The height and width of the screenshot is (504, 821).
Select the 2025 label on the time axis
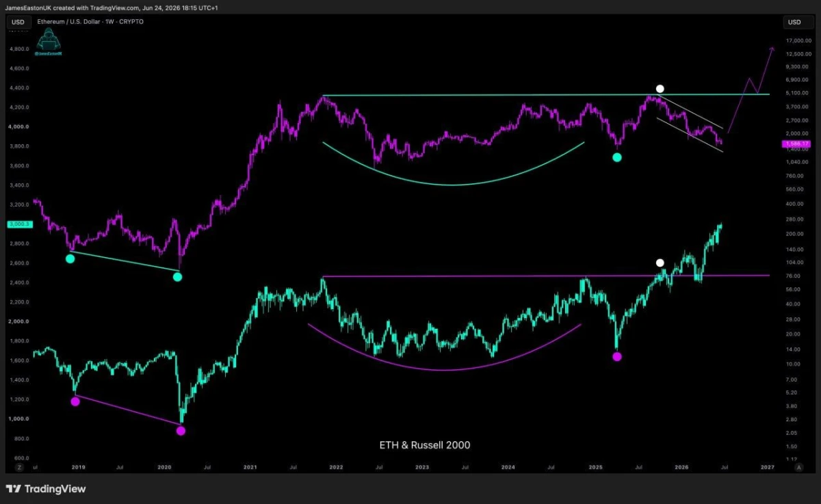pos(595,467)
